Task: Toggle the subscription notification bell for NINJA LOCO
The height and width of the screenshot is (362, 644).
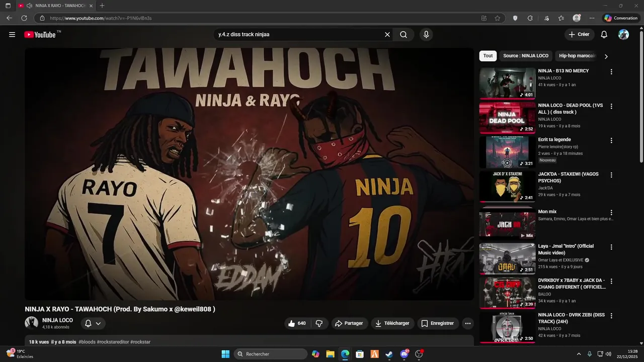Action: [88, 323]
